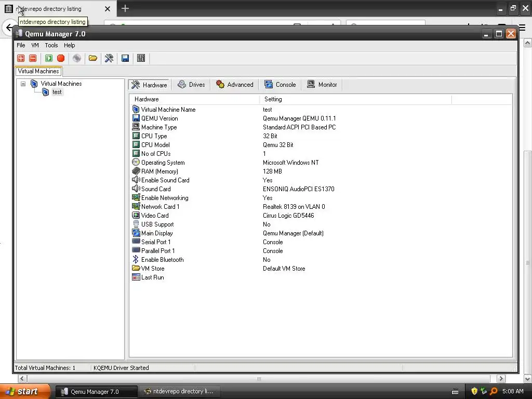The image size is (532, 399).
Task: Click the red plus add VM icon
Action: coord(21,58)
